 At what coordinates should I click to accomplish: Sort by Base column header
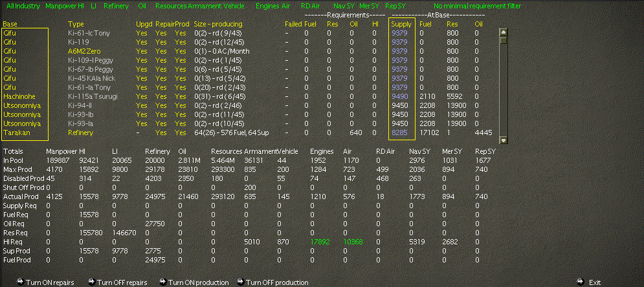[10, 24]
